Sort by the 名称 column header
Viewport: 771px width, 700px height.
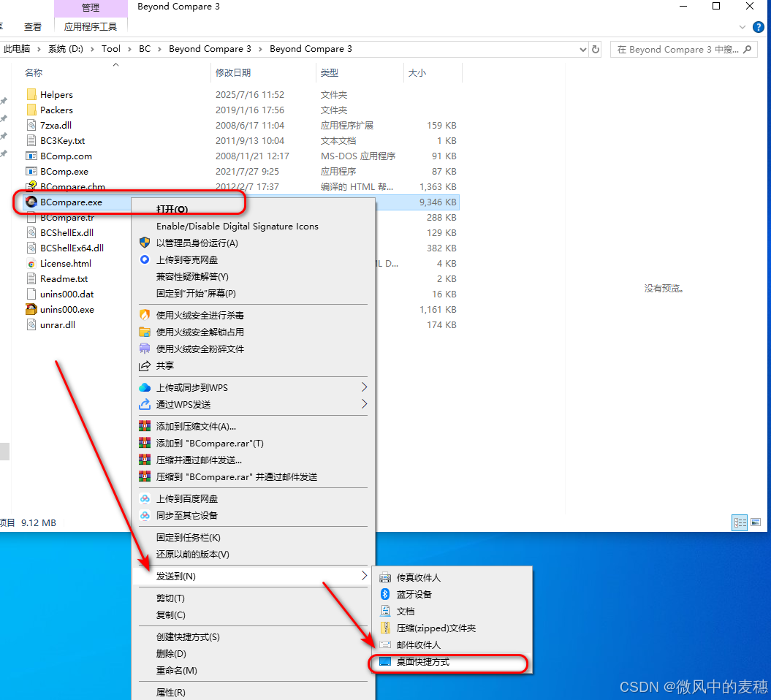pyautogui.click(x=117, y=73)
